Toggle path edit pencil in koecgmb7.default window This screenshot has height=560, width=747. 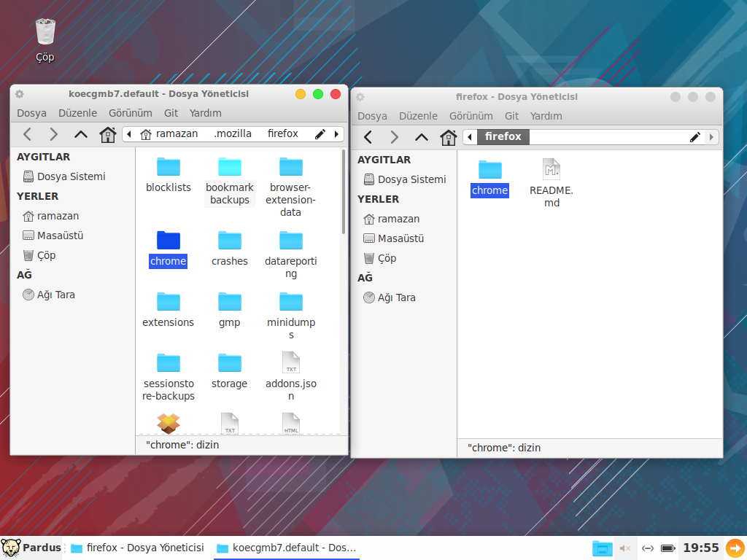point(320,134)
